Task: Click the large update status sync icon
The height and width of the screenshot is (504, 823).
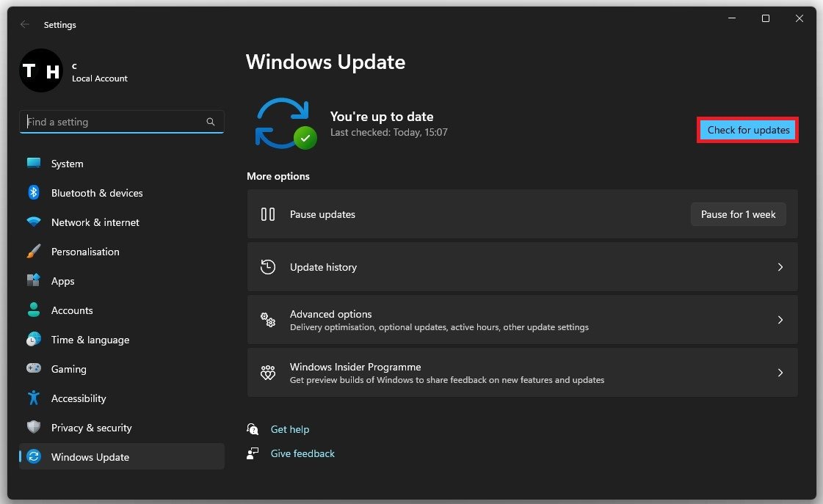Action: 286,124
